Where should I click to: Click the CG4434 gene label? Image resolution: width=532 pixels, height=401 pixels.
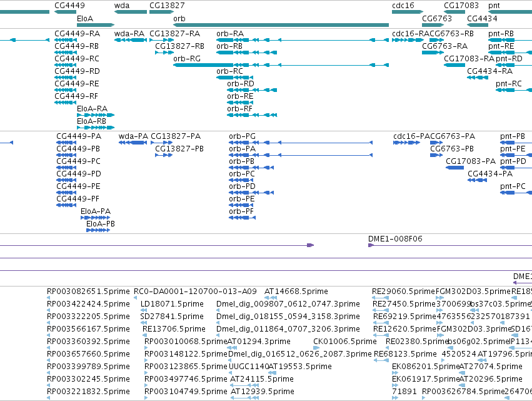coord(482,18)
